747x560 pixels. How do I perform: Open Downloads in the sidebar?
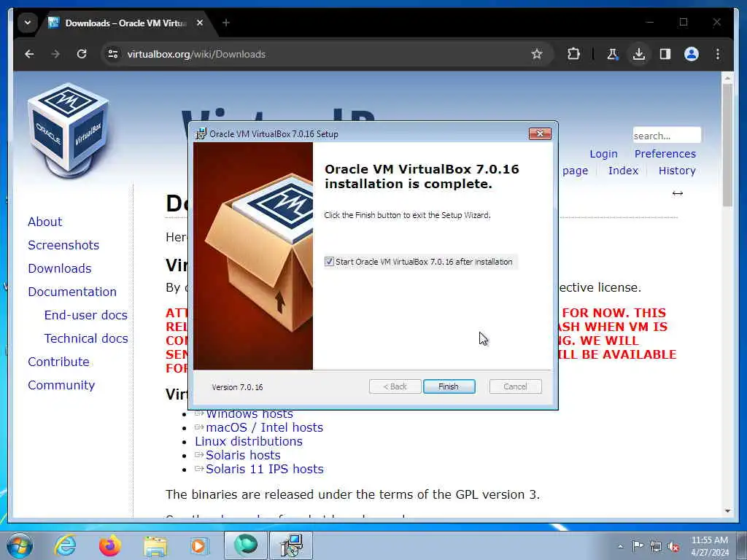coord(60,268)
